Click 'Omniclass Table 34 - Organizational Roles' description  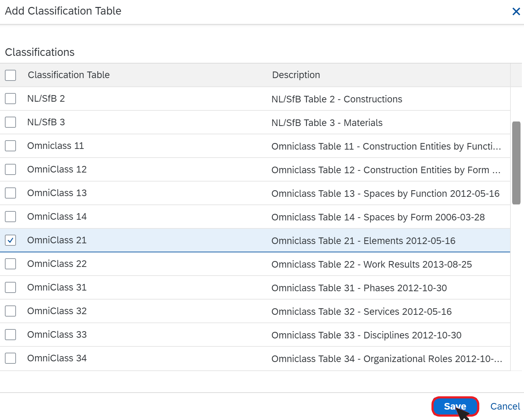click(387, 359)
